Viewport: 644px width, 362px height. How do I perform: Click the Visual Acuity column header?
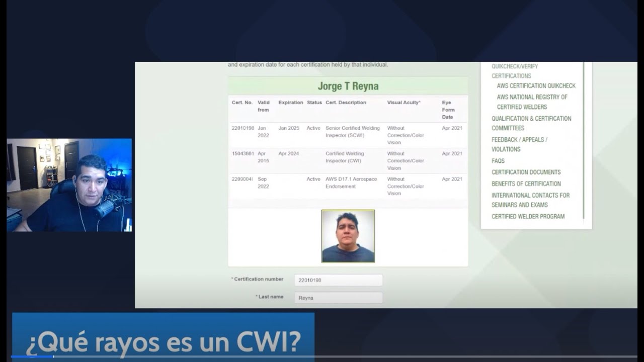click(404, 103)
